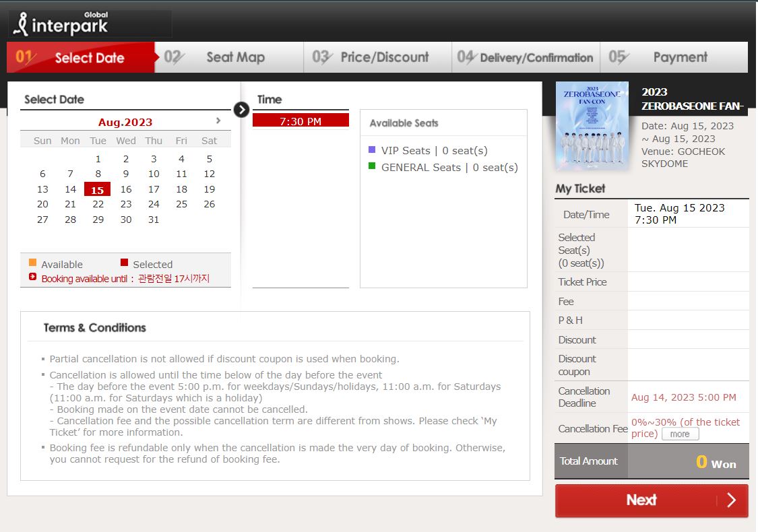This screenshot has width=758, height=532.
Task: Select August 6 in the calendar
Action: click(x=42, y=174)
